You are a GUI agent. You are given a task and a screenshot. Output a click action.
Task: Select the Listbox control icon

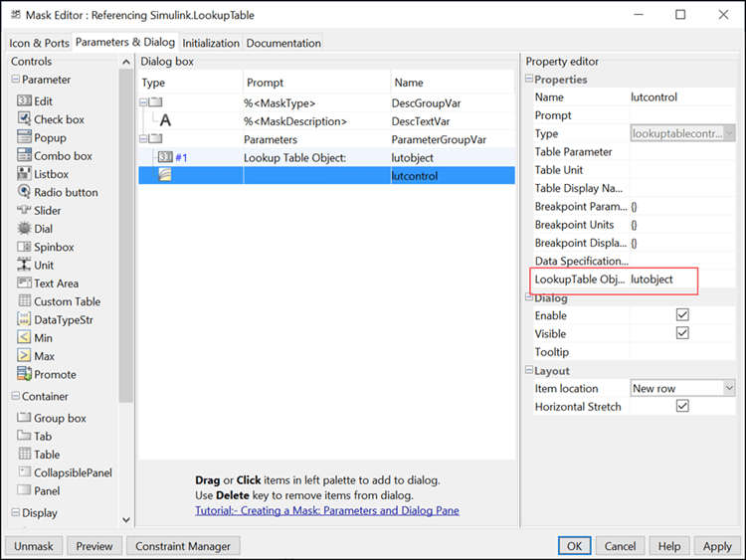point(24,174)
